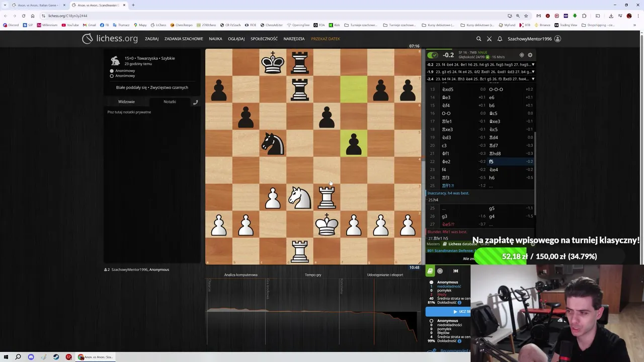Click the call phone icon by Notatki
This screenshot has height=362, width=644.
[196, 102]
